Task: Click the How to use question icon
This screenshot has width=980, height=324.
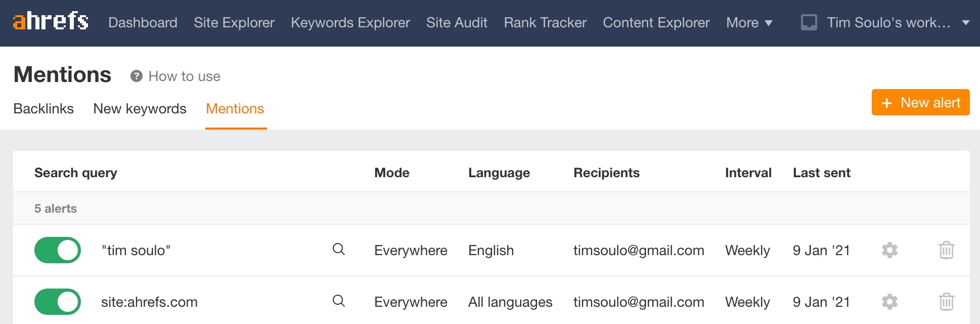Action: (136, 76)
